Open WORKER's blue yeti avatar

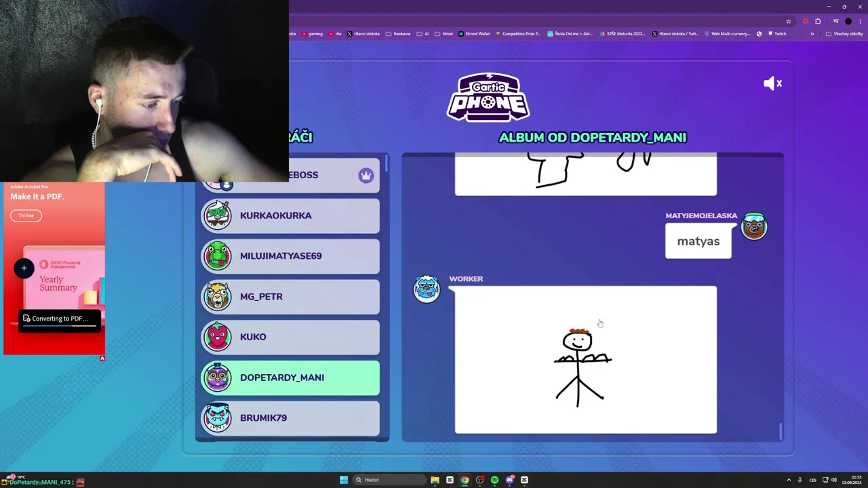coord(427,289)
